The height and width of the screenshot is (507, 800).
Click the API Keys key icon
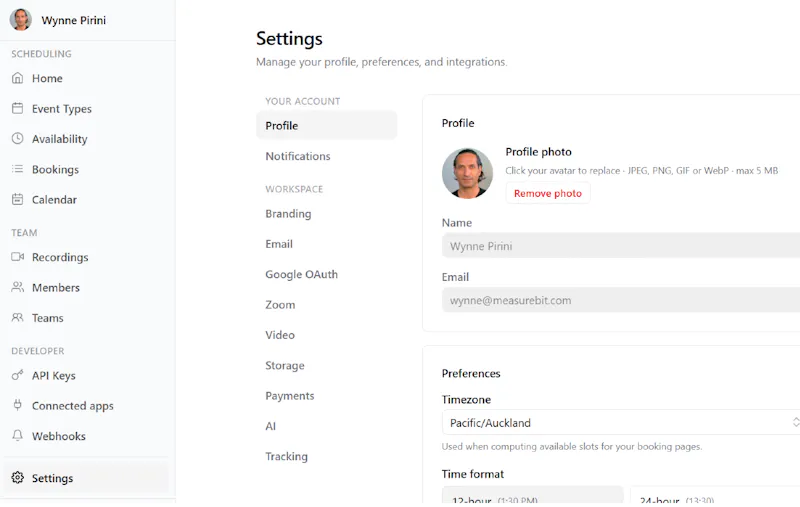[x=17, y=375]
